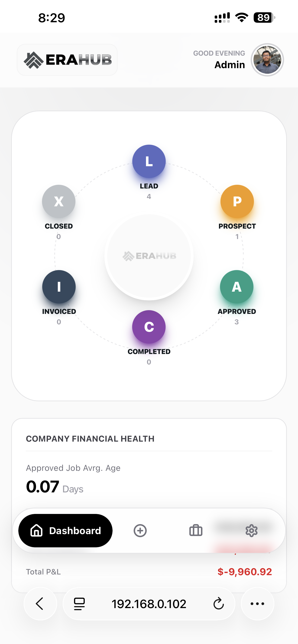Tap the plus add icon in navigation
The height and width of the screenshot is (644, 298).
tap(140, 530)
